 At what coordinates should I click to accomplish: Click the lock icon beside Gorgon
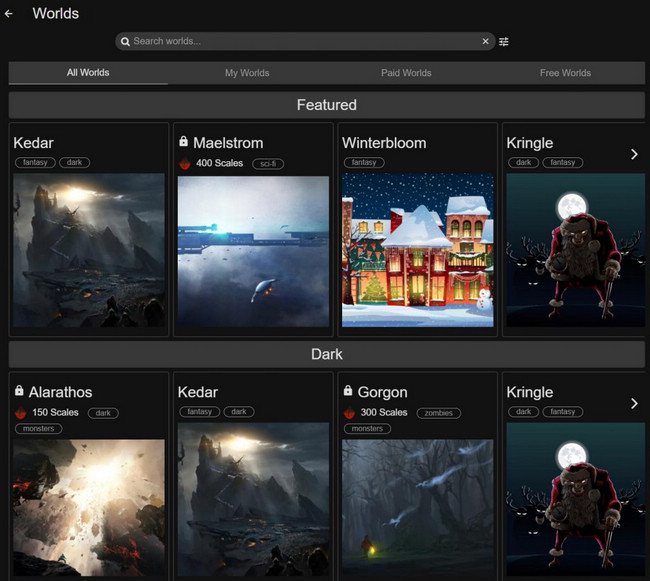pos(347,392)
